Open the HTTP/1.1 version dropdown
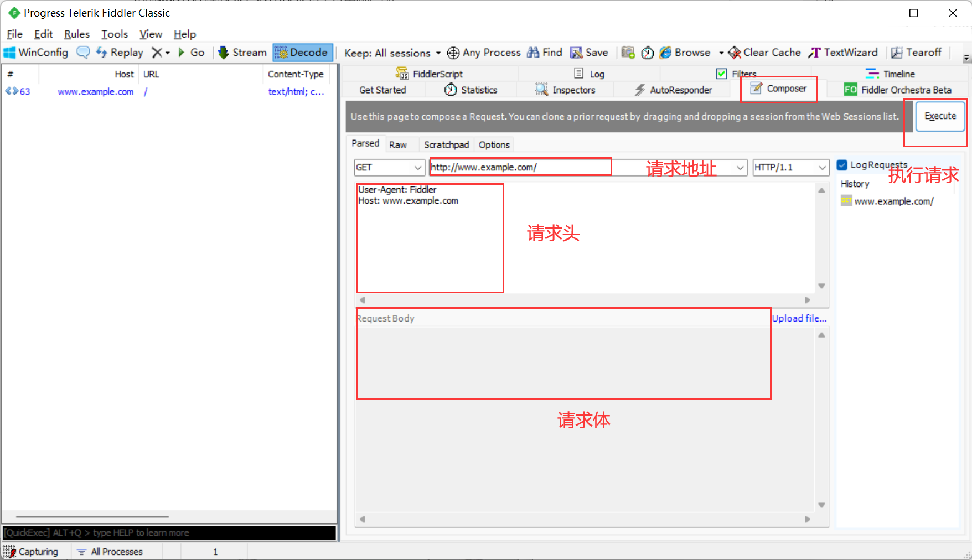 [790, 167]
